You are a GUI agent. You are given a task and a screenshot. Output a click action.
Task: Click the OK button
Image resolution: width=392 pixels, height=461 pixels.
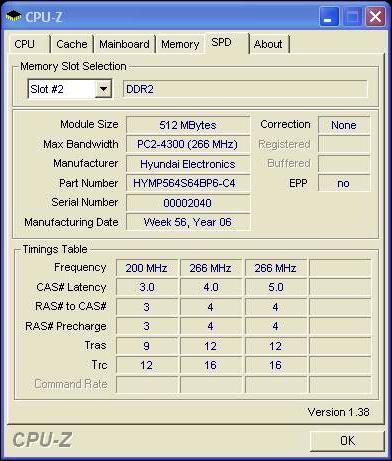pos(348,441)
